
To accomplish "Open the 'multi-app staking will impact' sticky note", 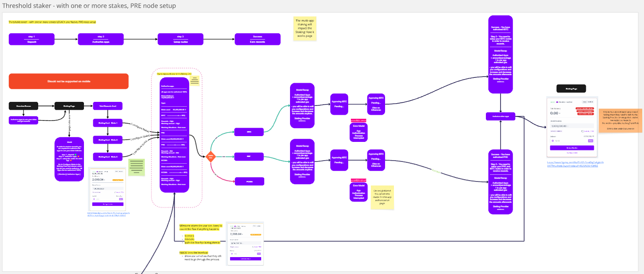I will (x=305, y=29).
